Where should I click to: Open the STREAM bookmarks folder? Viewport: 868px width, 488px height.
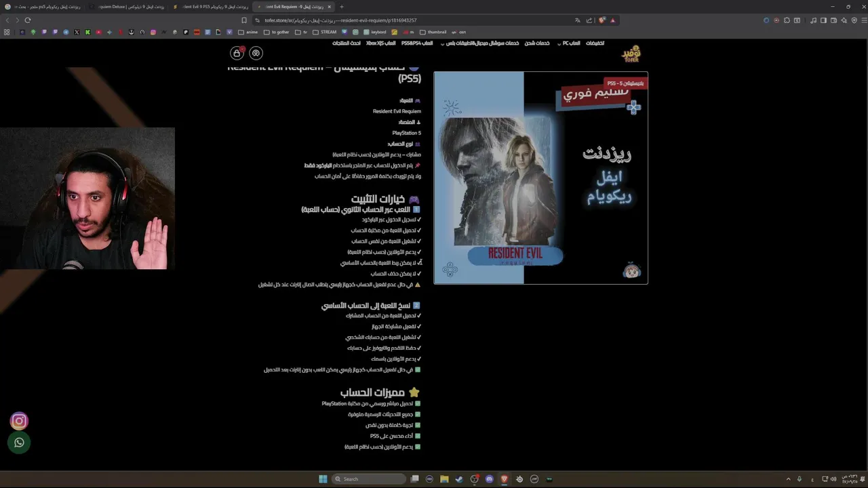point(325,32)
